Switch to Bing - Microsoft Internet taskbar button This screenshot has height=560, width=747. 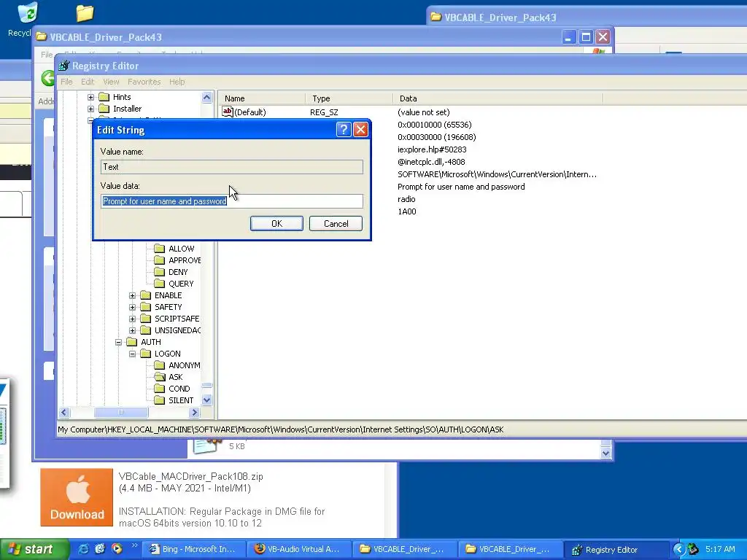pos(194,549)
